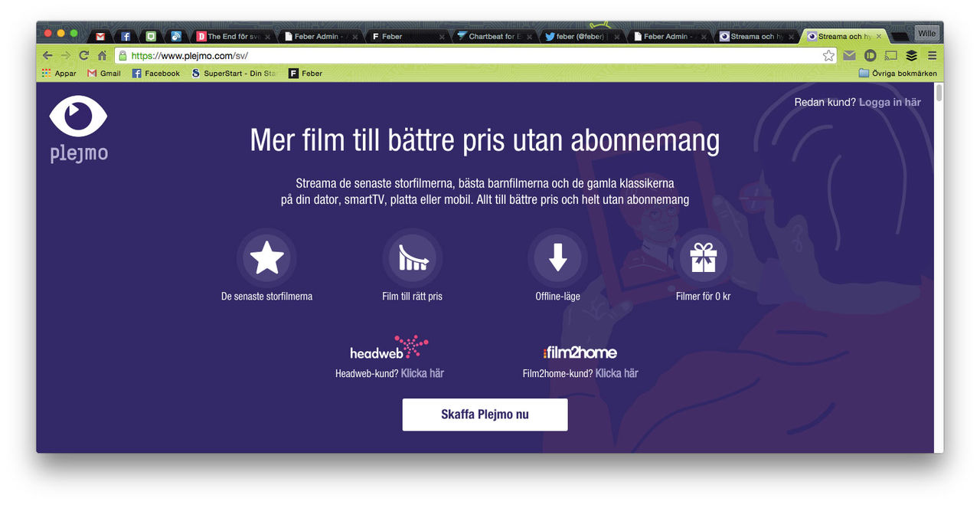Go forward with the browser arrow

click(x=66, y=56)
